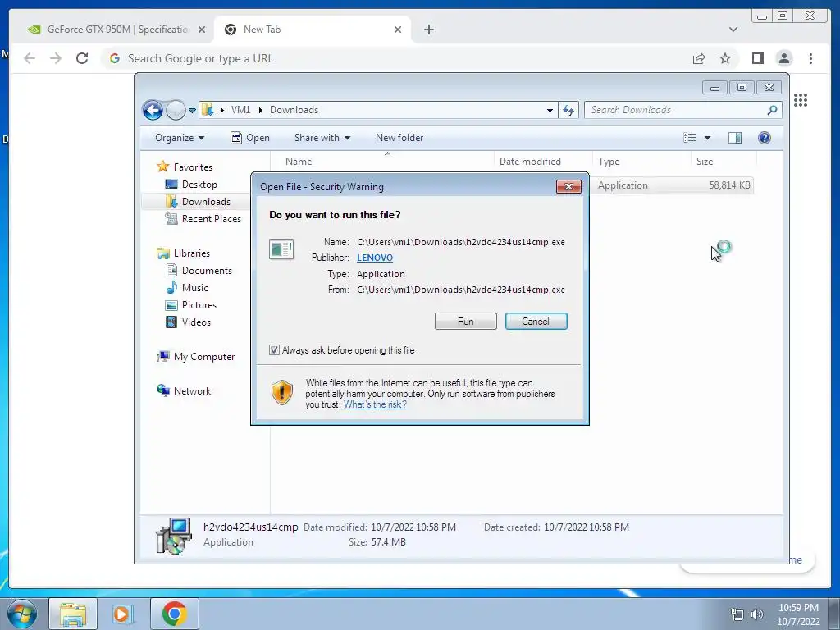
Task: Switch to GeForce GTX 950M Specifications tab
Action: point(118,30)
